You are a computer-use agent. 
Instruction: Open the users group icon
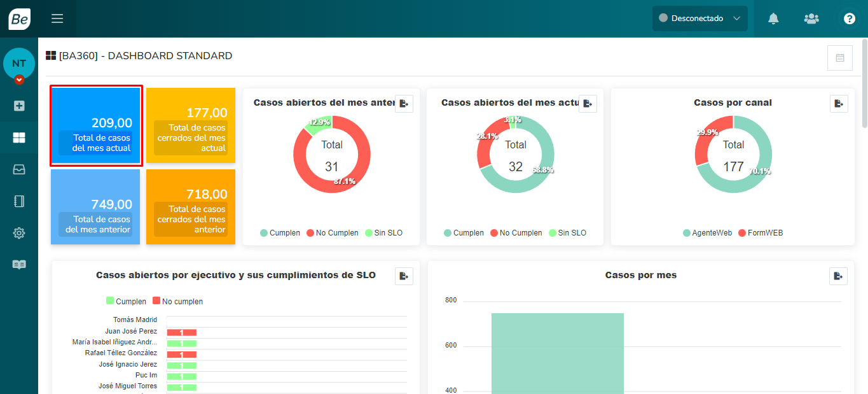click(x=811, y=18)
